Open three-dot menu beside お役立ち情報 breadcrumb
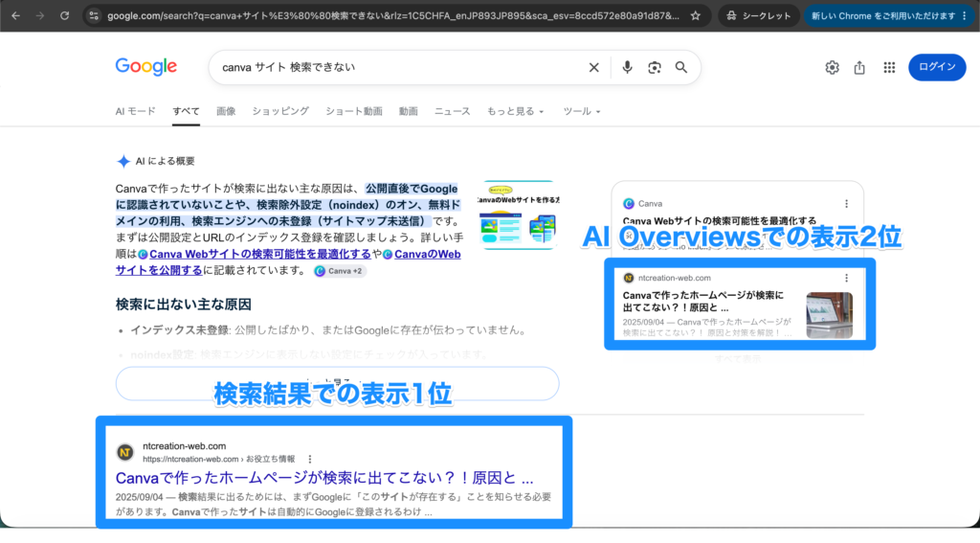The image size is (980, 543). tap(309, 459)
